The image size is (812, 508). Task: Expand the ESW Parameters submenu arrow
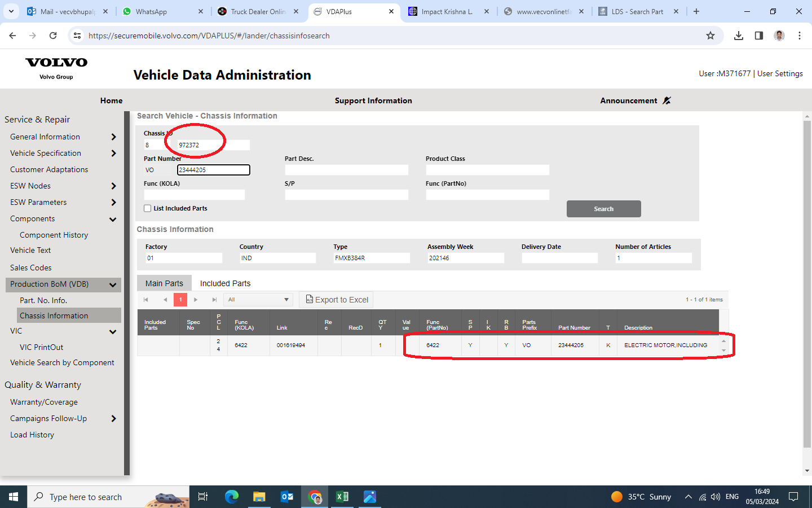pos(113,203)
